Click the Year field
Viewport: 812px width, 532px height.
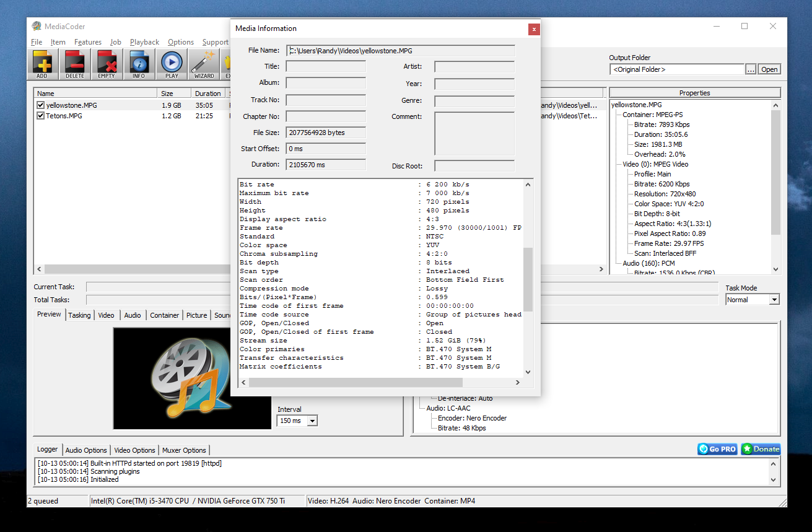point(474,84)
